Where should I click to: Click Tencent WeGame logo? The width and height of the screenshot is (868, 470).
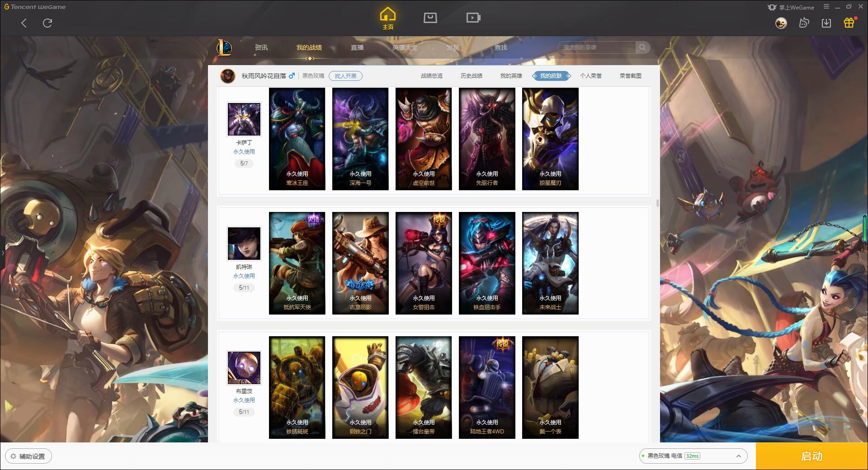pyautogui.click(x=35, y=7)
